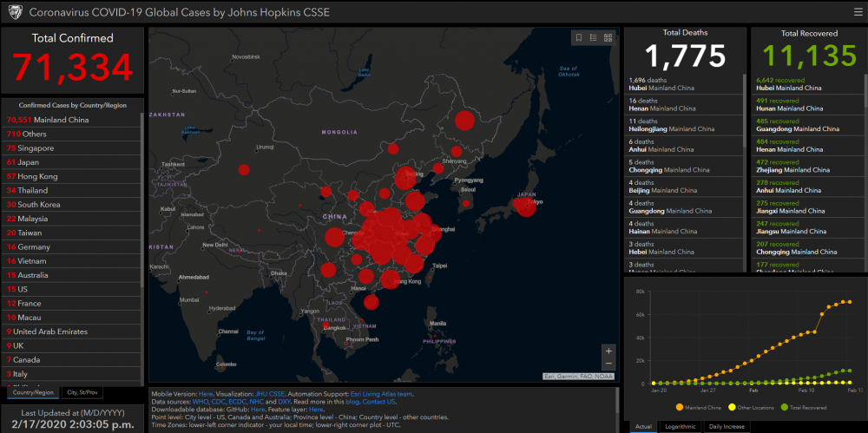The width and height of the screenshot is (868, 433).
Task: Select the 30 South Korea row
Action: point(71,204)
